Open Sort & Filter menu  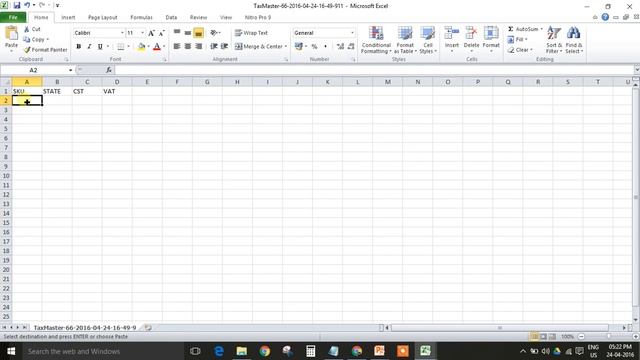(554, 40)
